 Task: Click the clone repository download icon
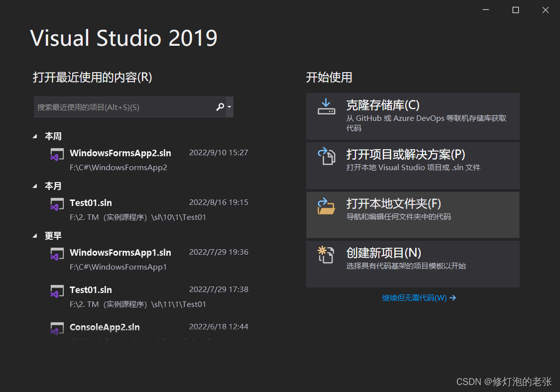pos(327,107)
